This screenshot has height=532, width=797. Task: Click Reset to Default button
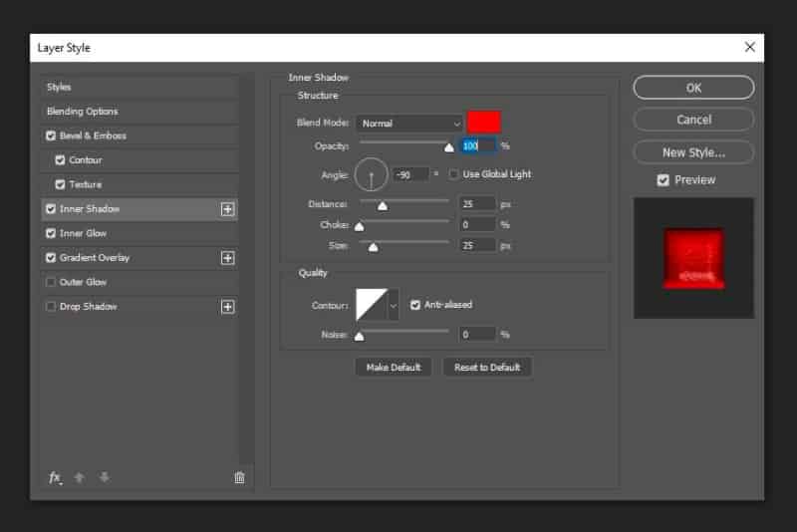coord(487,368)
